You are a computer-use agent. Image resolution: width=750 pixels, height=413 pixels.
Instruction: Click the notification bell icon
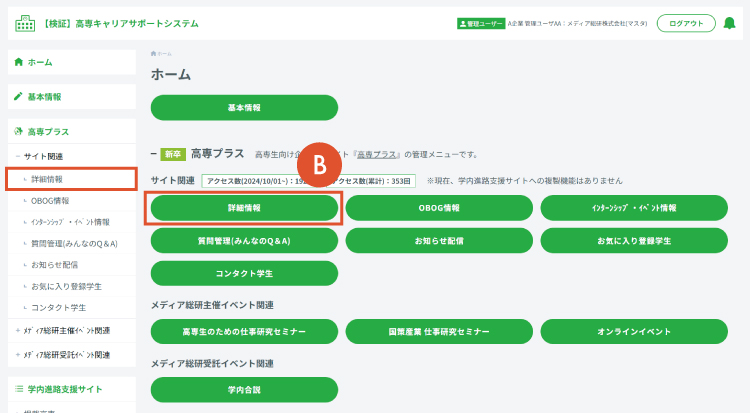click(x=729, y=23)
